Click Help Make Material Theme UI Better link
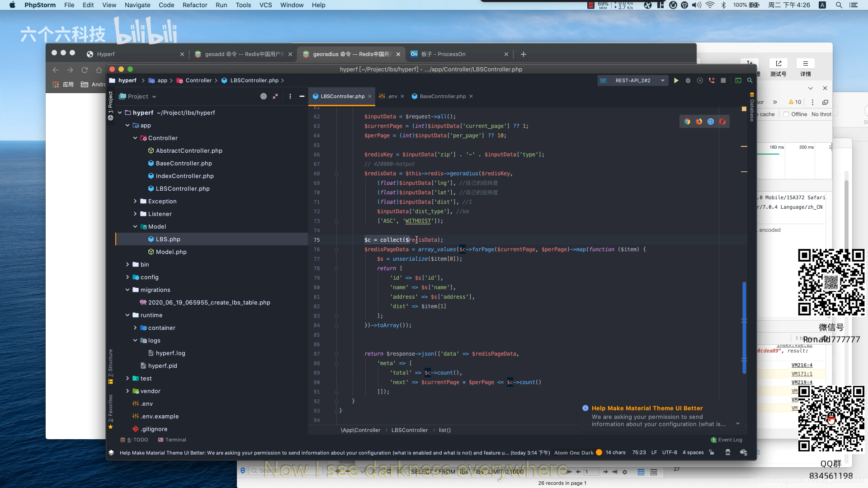This screenshot has height=488, width=868. pyautogui.click(x=647, y=408)
